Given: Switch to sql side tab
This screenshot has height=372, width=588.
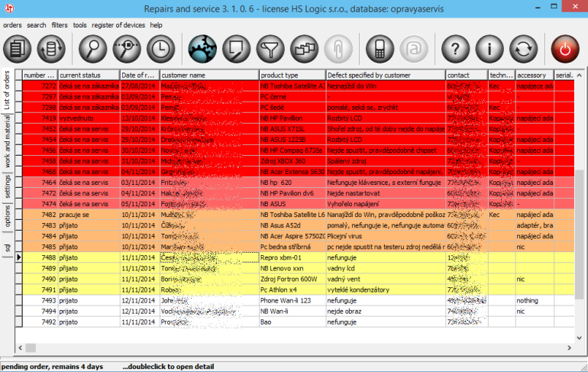Looking at the screenshot, I should pos(7,247).
